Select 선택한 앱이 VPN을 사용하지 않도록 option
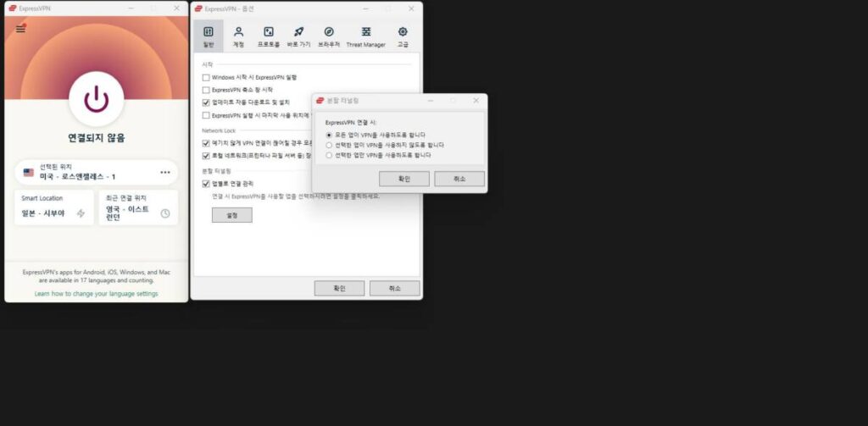This screenshot has height=426, width=868. [330, 145]
